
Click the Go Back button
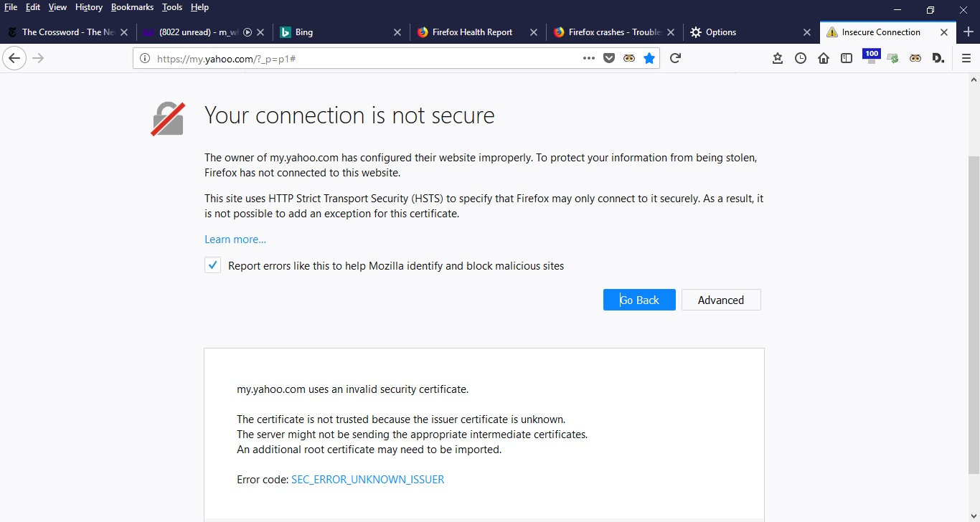point(639,300)
